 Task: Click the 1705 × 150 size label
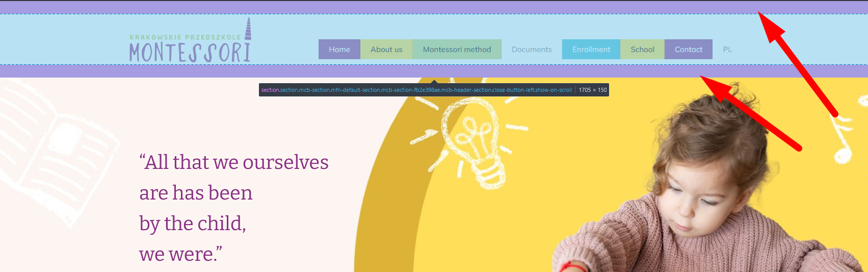point(593,90)
